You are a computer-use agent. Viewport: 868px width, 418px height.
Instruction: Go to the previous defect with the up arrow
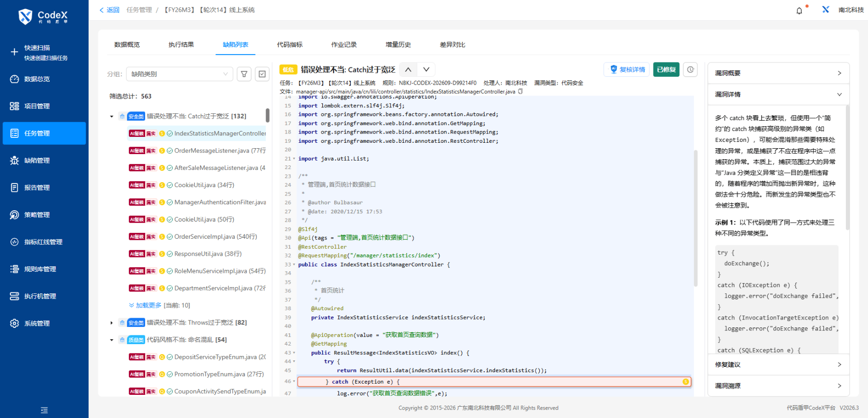[x=408, y=69]
